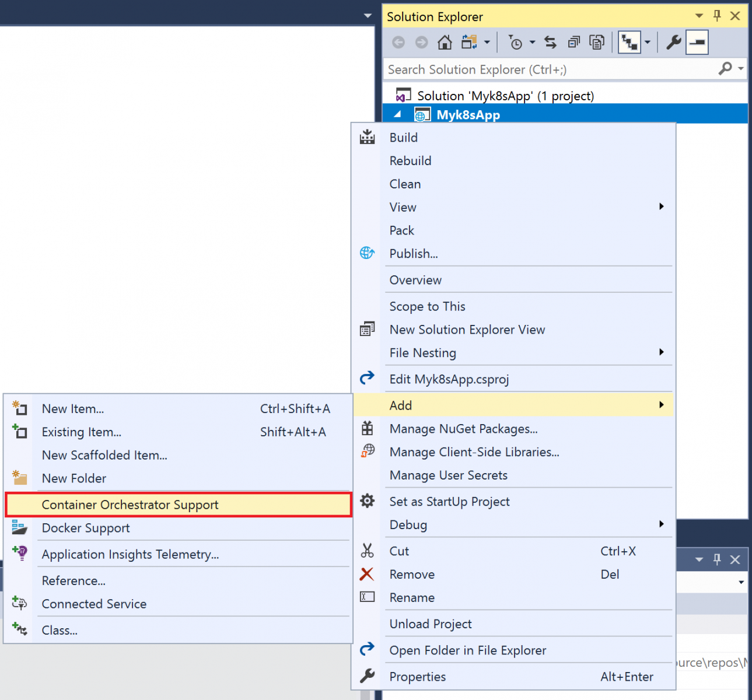Toggle the Preview Selected Items button
The height and width of the screenshot is (700, 752).
click(x=697, y=42)
